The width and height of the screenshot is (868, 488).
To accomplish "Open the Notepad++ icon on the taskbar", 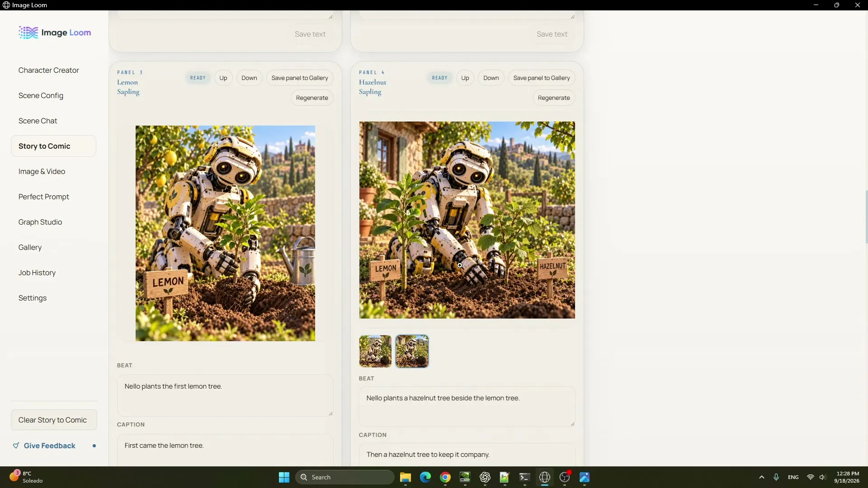I will (505, 477).
